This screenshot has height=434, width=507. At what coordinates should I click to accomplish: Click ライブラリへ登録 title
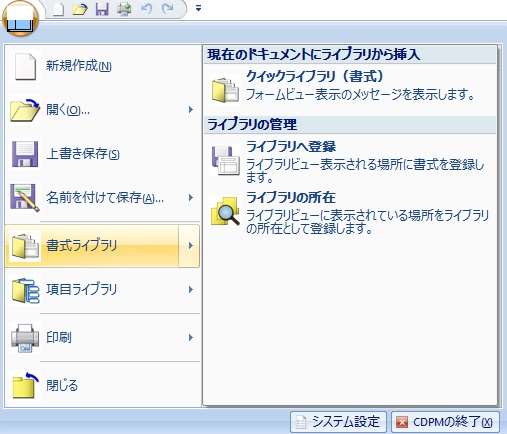291,147
